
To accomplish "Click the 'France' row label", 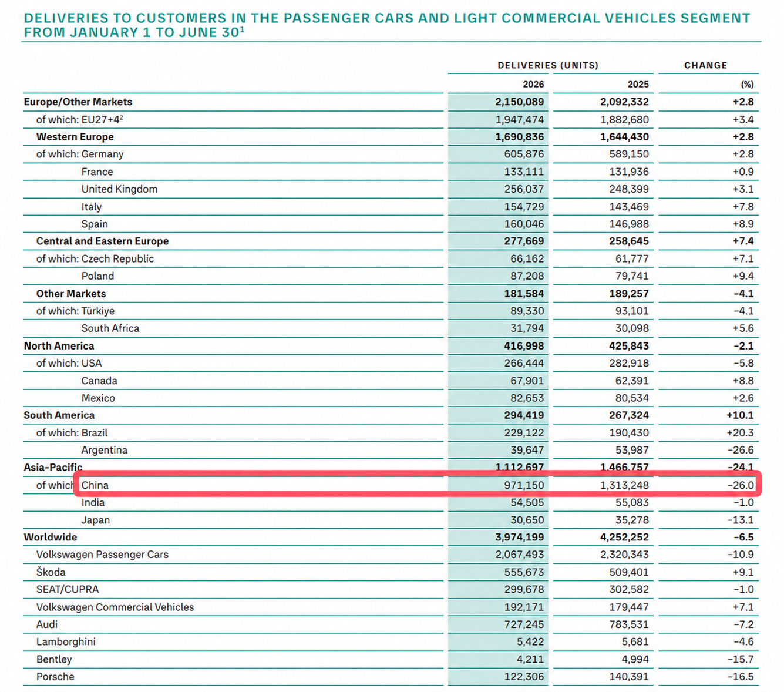I will (x=97, y=172).
